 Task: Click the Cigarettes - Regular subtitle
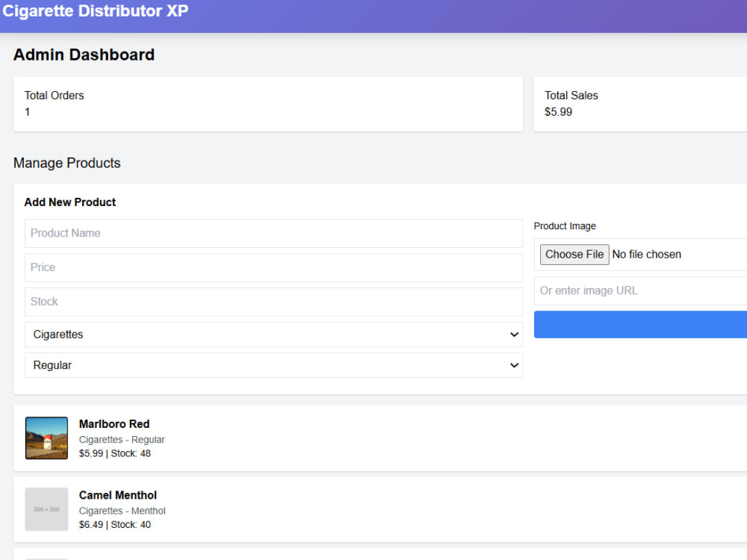[x=122, y=440]
